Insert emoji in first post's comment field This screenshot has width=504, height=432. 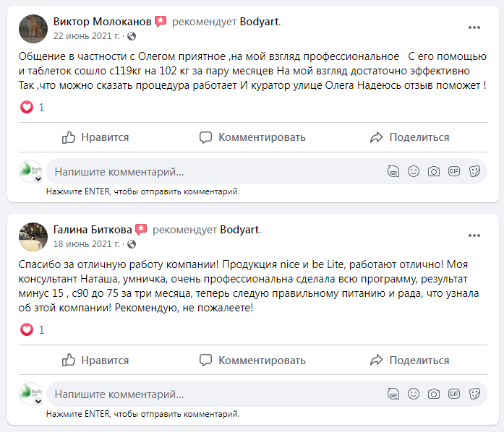pyautogui.click(x=414, y=172)
